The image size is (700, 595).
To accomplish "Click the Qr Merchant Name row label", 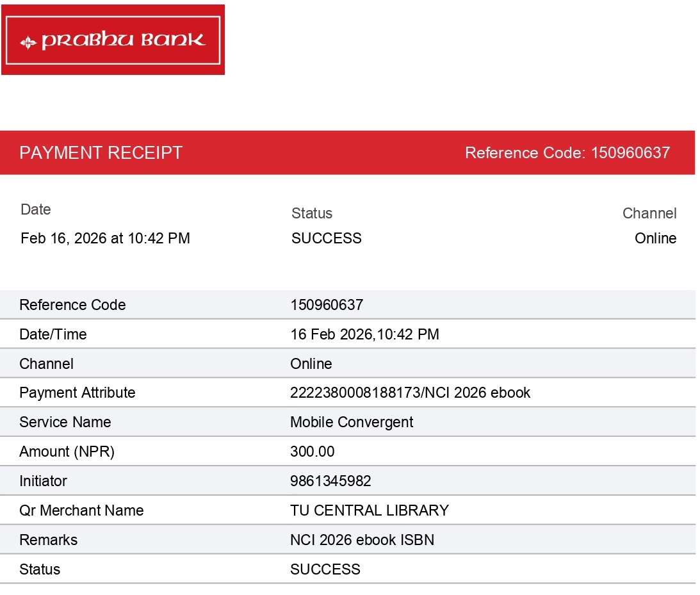I will (81, 510).
